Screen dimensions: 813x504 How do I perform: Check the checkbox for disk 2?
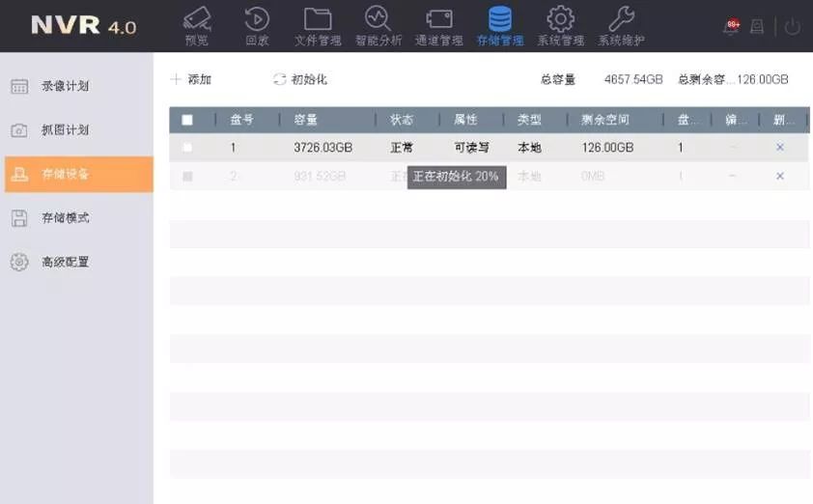coord(187,177)
